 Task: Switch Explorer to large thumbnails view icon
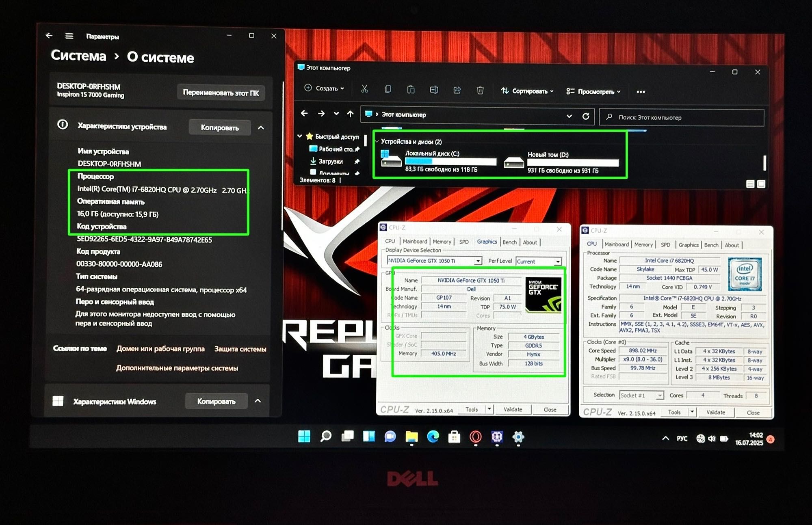click(x=761, y=184)
